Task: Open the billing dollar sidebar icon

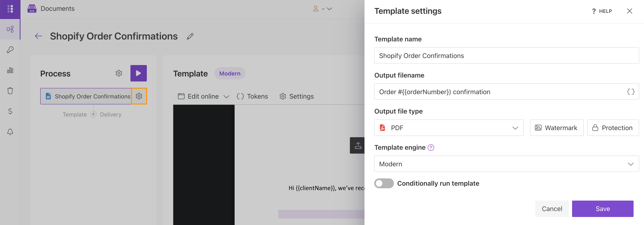Action: pos(10,111)
